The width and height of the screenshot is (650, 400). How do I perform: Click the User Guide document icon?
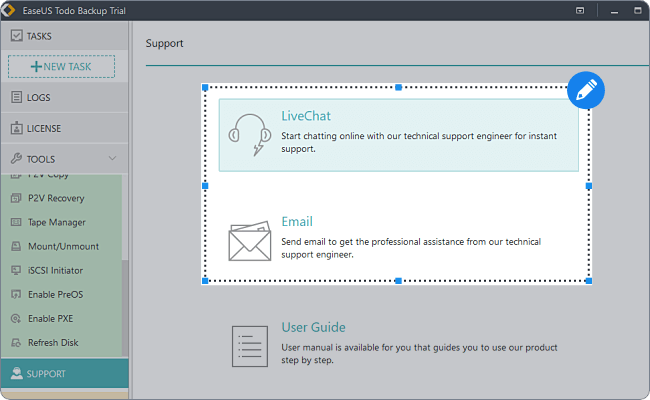(250, 347)
